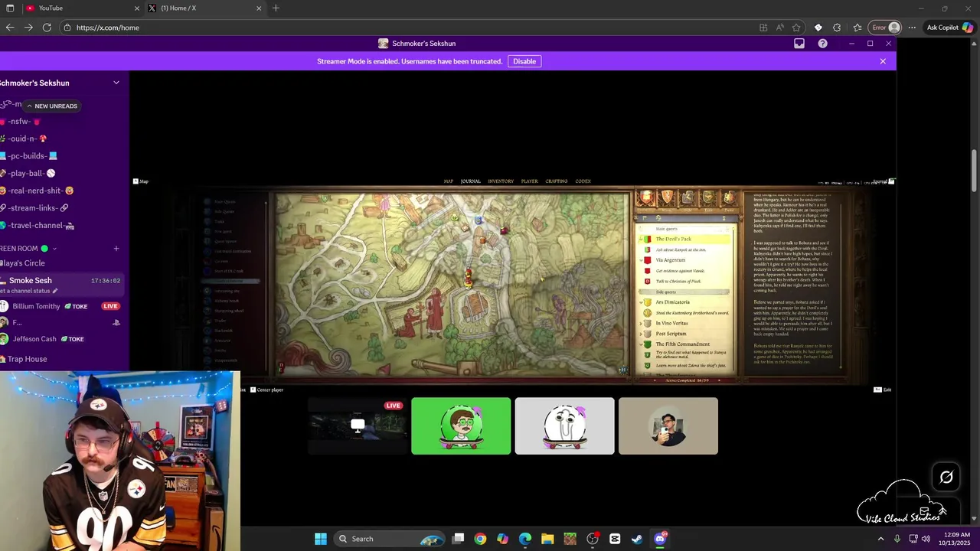The height and width of the screenshot is (551, 980).
Task: Click Ask Copilot button
Action: pos(949,28)
